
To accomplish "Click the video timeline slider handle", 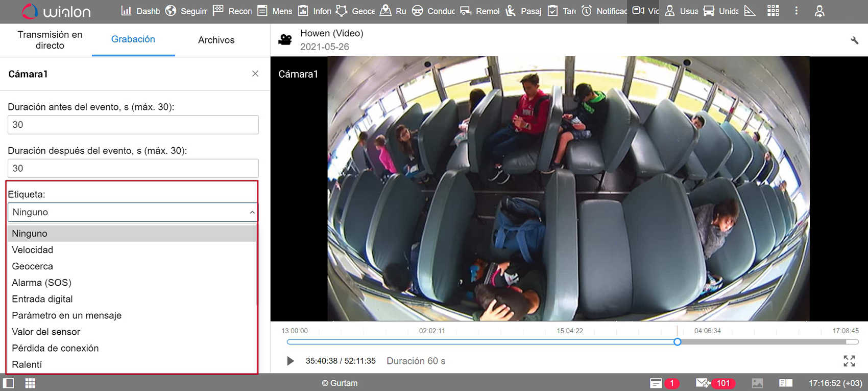I will coord(677,342).
